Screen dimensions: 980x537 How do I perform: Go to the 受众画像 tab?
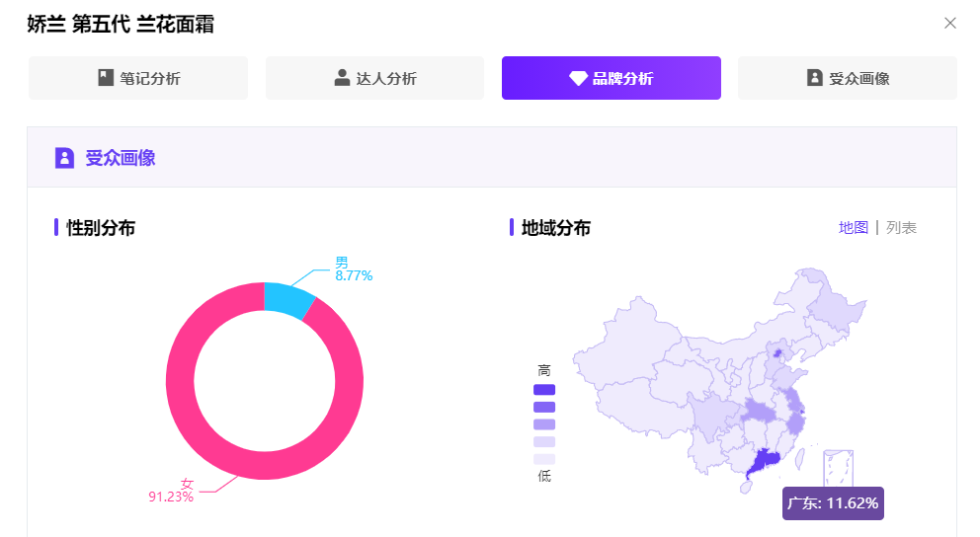click(848, 78)
